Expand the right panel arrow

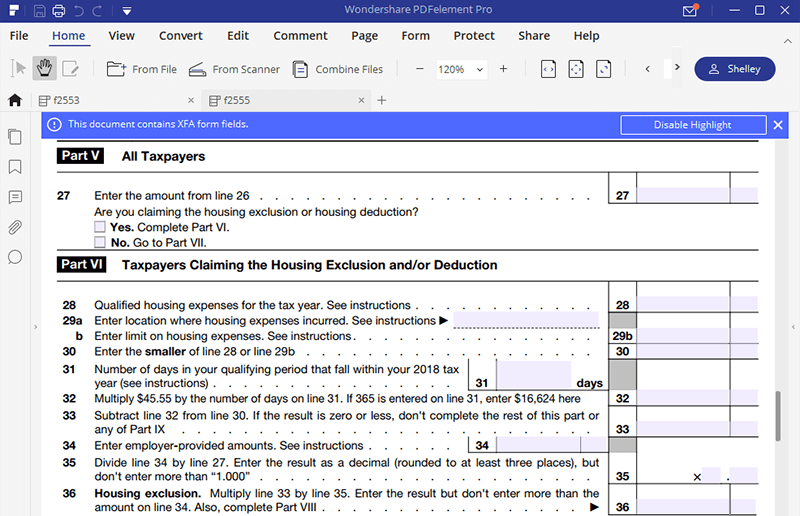point(793,327)
